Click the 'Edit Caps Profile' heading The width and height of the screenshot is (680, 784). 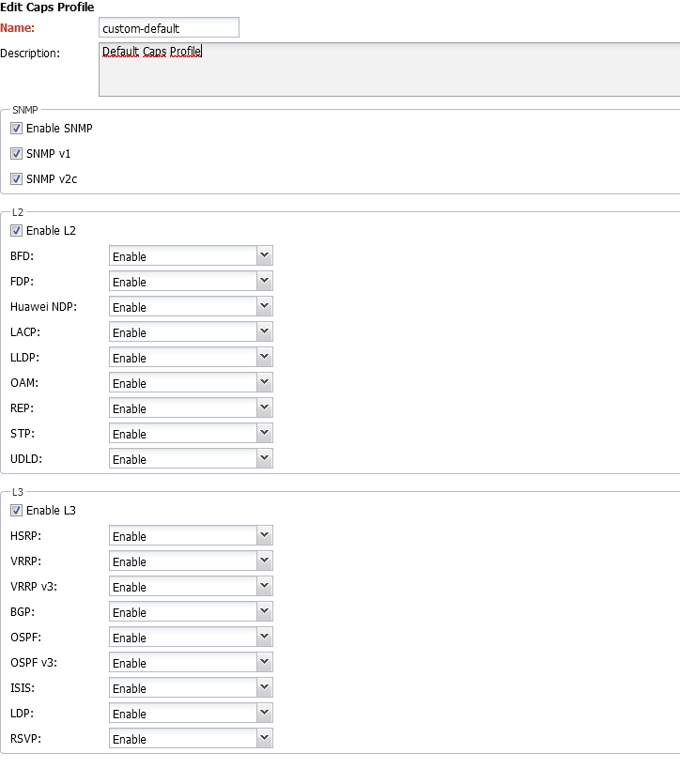click(47, 7)
